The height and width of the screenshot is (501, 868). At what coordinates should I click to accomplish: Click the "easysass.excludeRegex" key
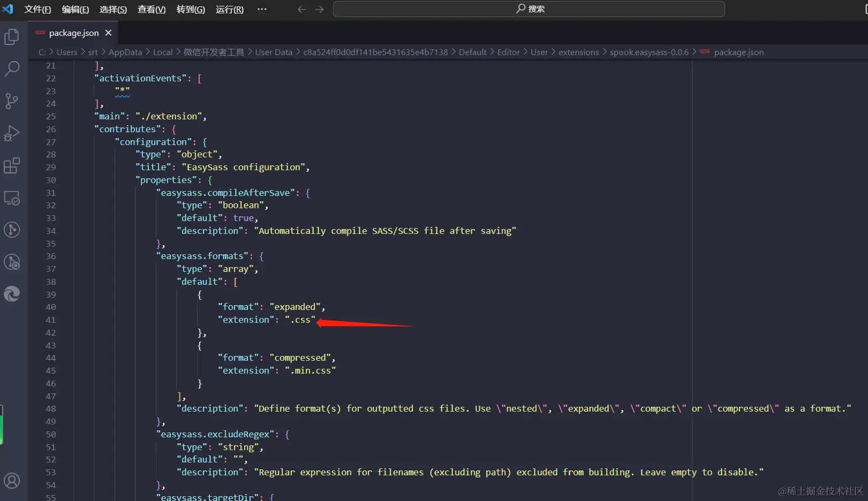coord(215,434)
